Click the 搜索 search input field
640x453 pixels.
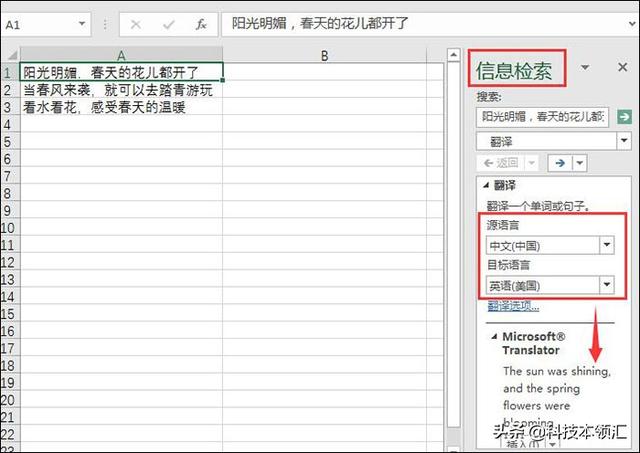tap(542, 117)
